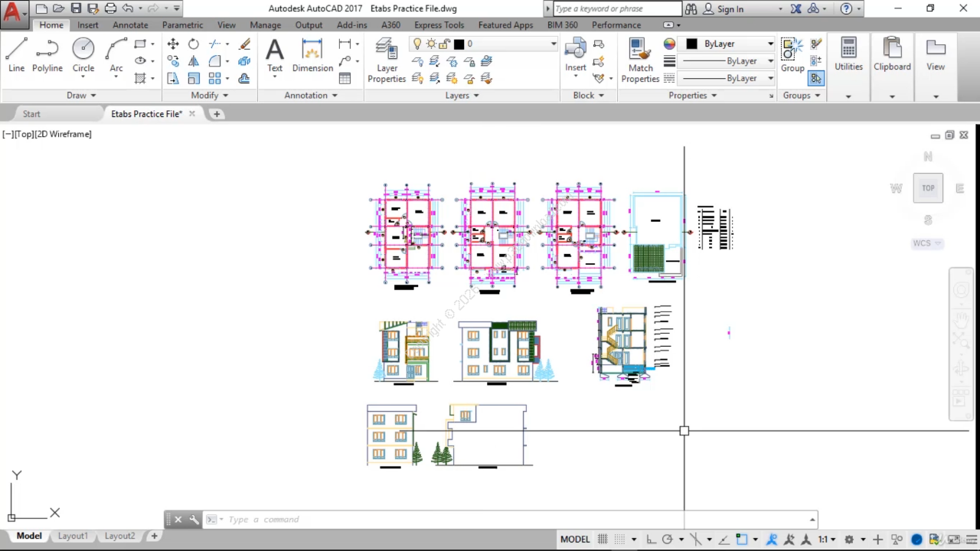Toggle drawing grid display in status bar

[x=603, y=539]
